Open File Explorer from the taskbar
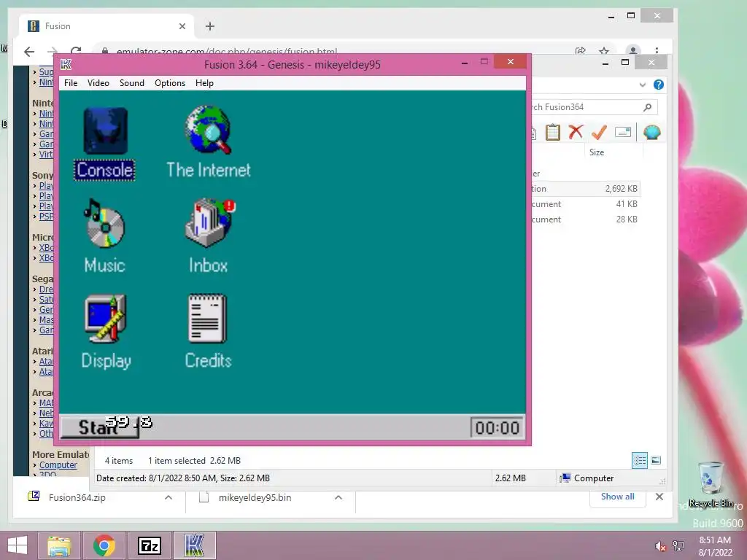The height and width of the screenshot is (560, 747). (60, 545)
